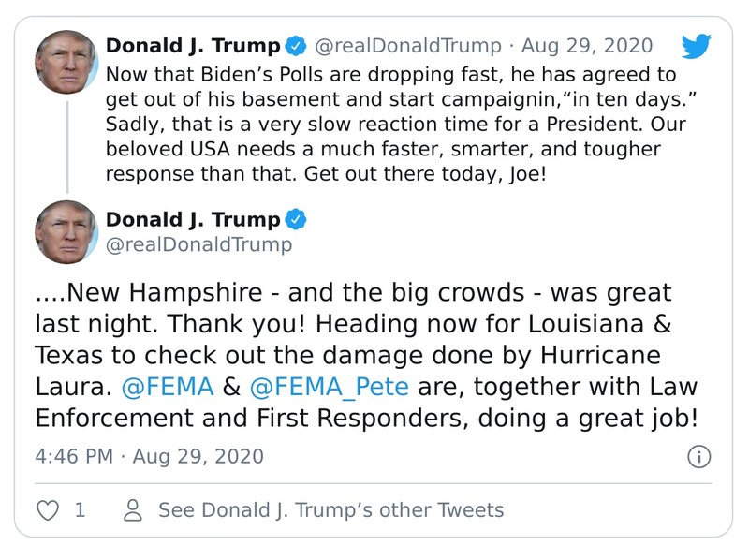Screen dimensions: 749x560
Task: Click the Donald J. Trump display name
Action: (x=193, y=43)
